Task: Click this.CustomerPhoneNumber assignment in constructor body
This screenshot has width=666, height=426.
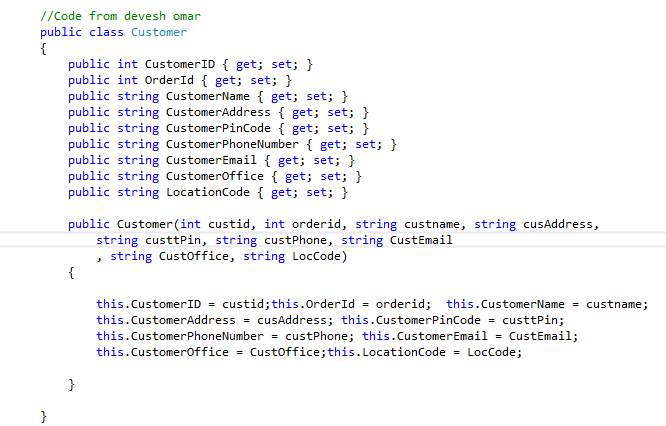Action: (225, 336)
